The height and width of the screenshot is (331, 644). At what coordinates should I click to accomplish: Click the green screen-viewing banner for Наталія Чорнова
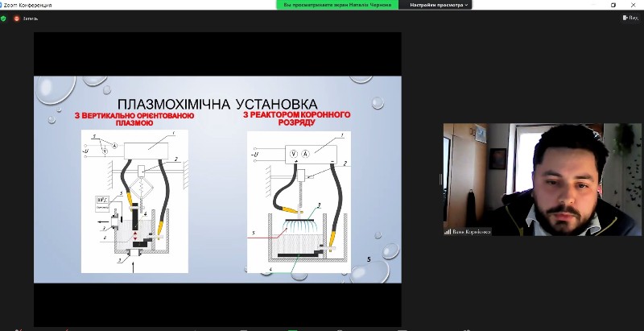(337, 5)
